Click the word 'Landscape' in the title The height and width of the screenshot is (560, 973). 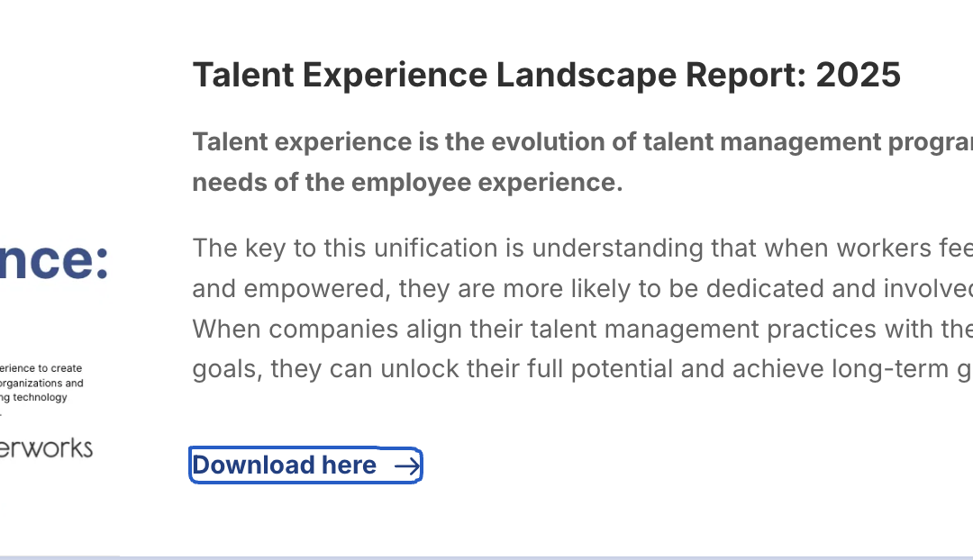click(x=587, y=76)
